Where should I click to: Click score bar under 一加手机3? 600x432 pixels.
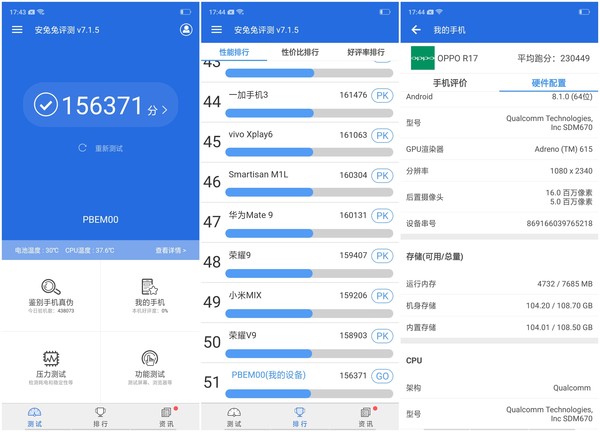309,113
